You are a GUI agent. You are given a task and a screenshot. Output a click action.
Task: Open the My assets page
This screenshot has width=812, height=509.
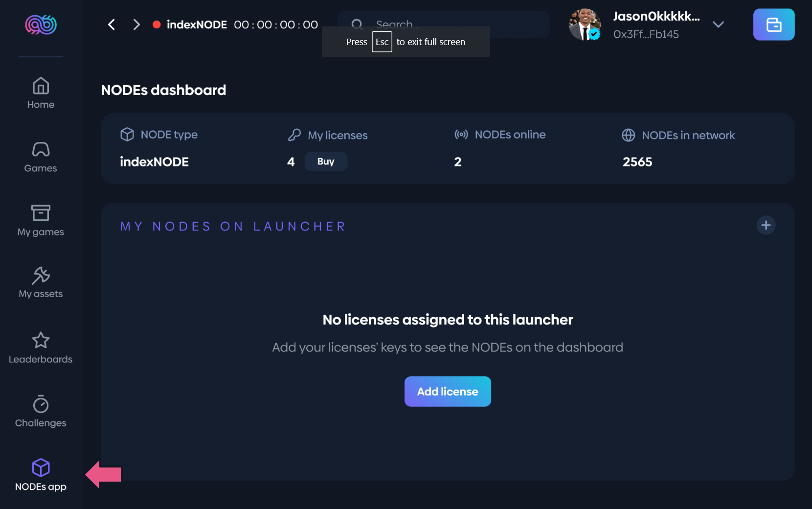[x=41, y=282]
